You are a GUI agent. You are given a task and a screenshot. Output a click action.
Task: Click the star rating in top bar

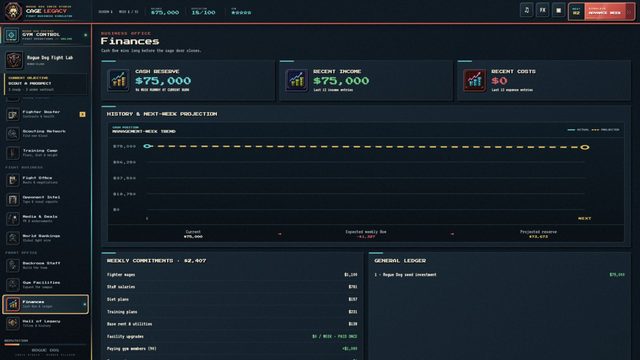pos(241,13)
